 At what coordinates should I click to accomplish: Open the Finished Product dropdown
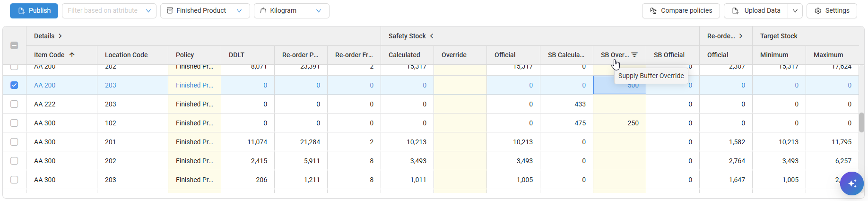pos(205,10)
